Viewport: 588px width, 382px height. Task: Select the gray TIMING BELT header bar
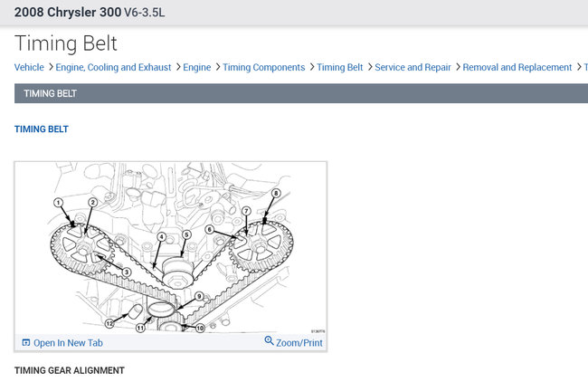click(x=301, y=93)
